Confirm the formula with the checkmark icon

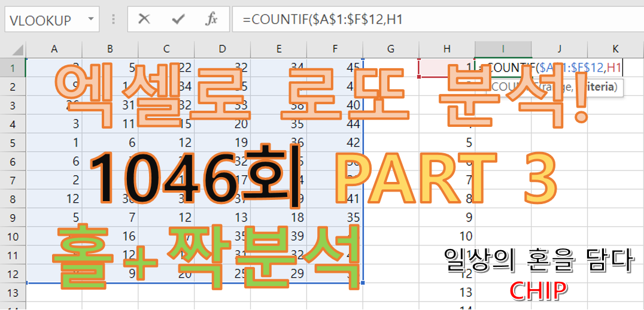(x=178, y=19)
